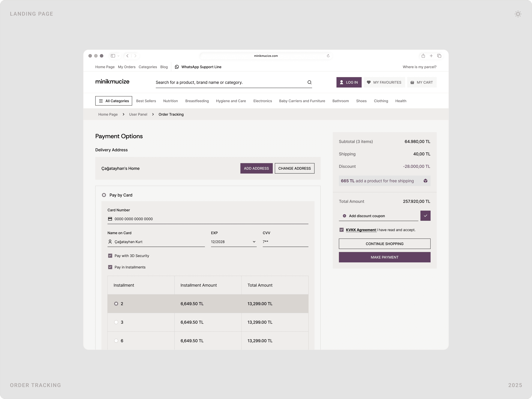
Task: Open the Breastfeeding category
Action: click(x=197, y=101)
